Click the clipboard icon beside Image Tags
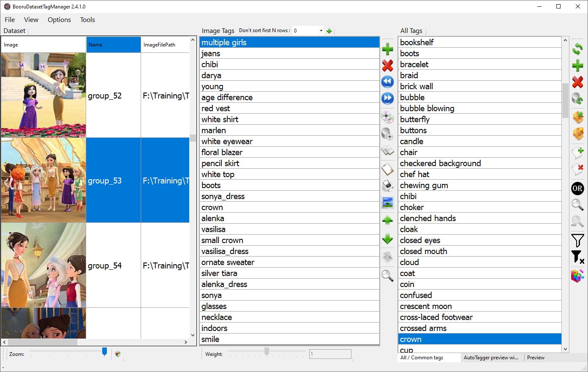Screen dimensions: 588x372 click(x=387, y=170)
